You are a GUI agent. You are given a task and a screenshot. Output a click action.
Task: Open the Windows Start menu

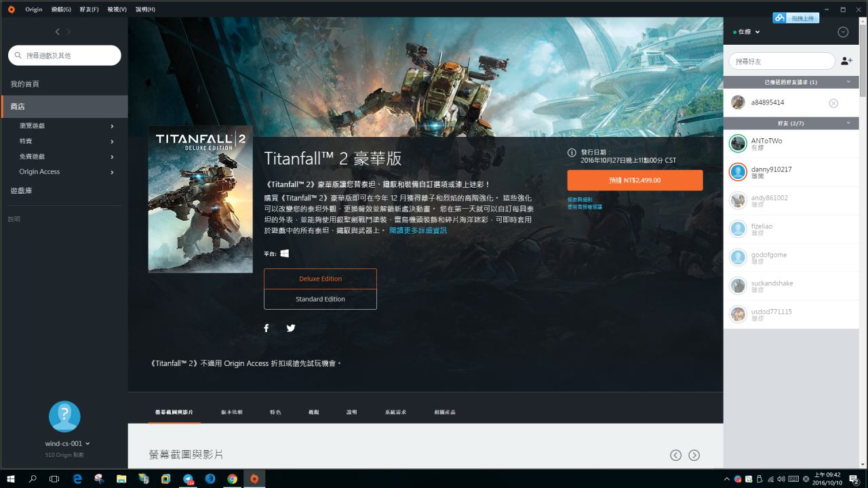coord(11,479)
